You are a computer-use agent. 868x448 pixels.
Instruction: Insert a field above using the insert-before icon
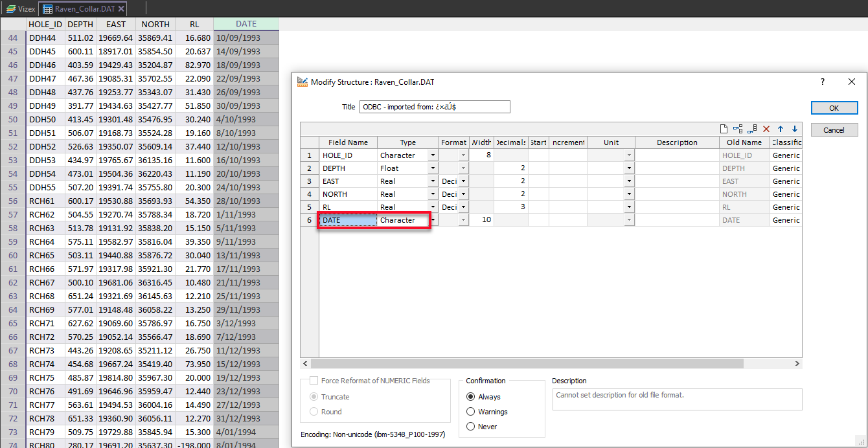coord(737,129)
